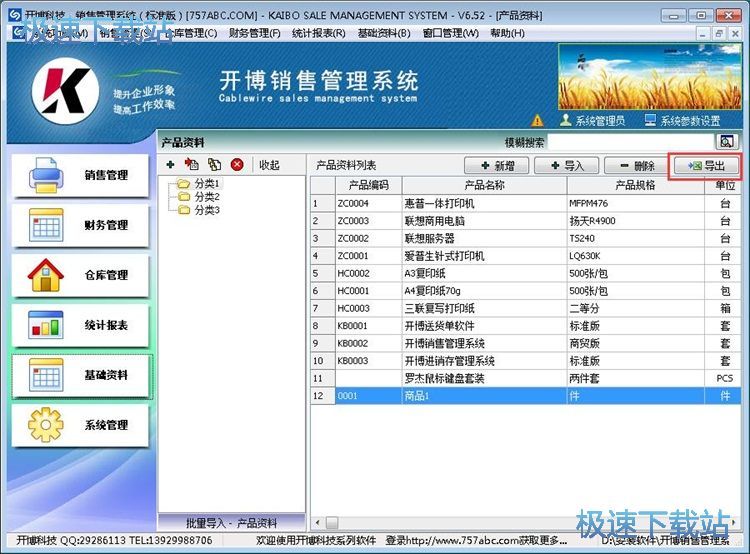Viewport: 750px width, 554px height.
Task: Open 系统参数设置 settings
Action: (682, 120)
